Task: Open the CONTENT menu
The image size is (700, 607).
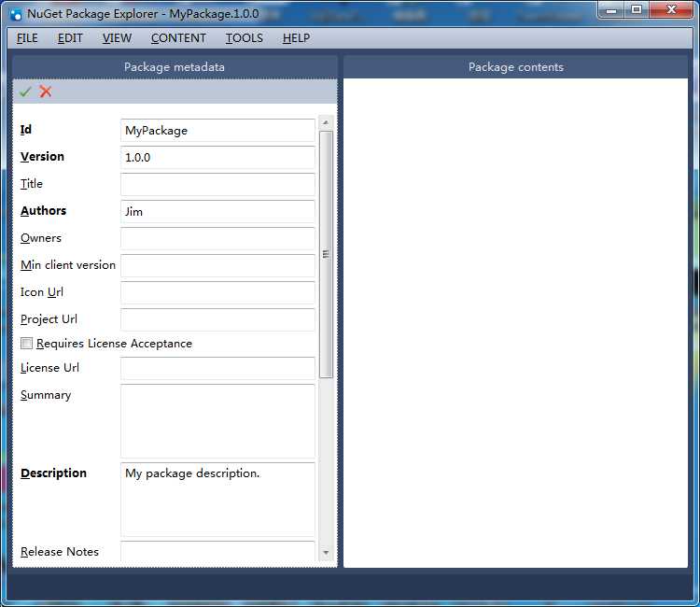Action: [178, 38]
